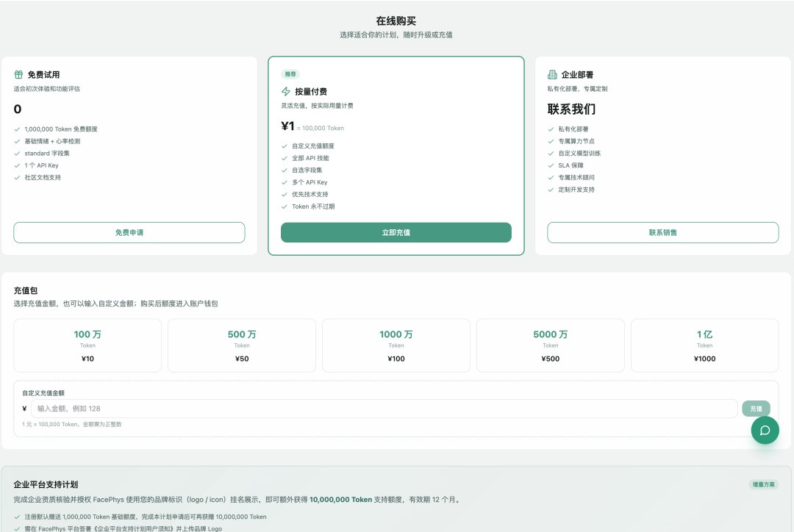
Task: Click the checkmark beside 全部 API 技能
Action: tap(284, 158)
